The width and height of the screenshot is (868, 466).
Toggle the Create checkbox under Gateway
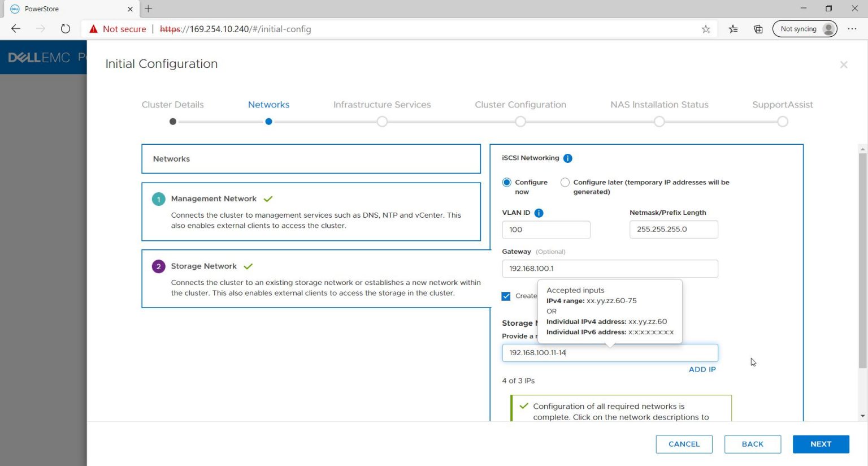[506, 296]
